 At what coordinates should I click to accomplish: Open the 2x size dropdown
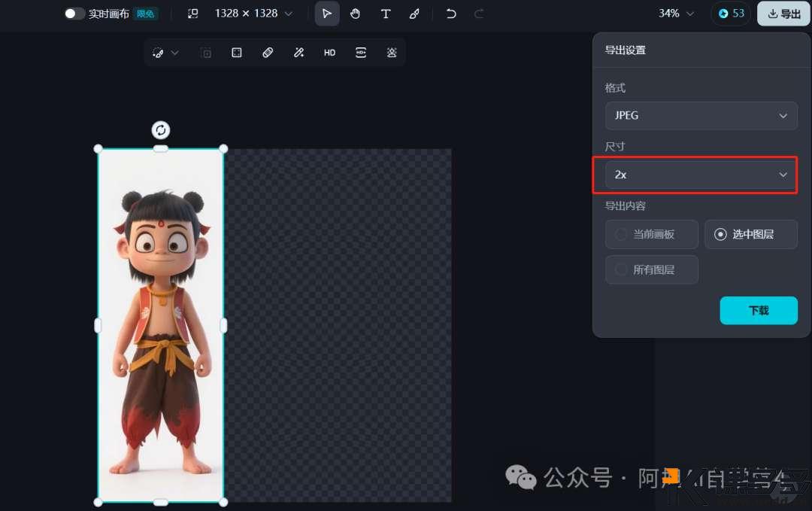coord(701,175)
